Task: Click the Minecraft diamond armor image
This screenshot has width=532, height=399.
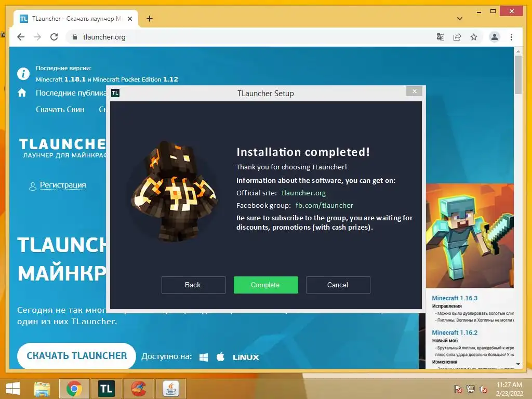Action: click(x=470, y=235)
